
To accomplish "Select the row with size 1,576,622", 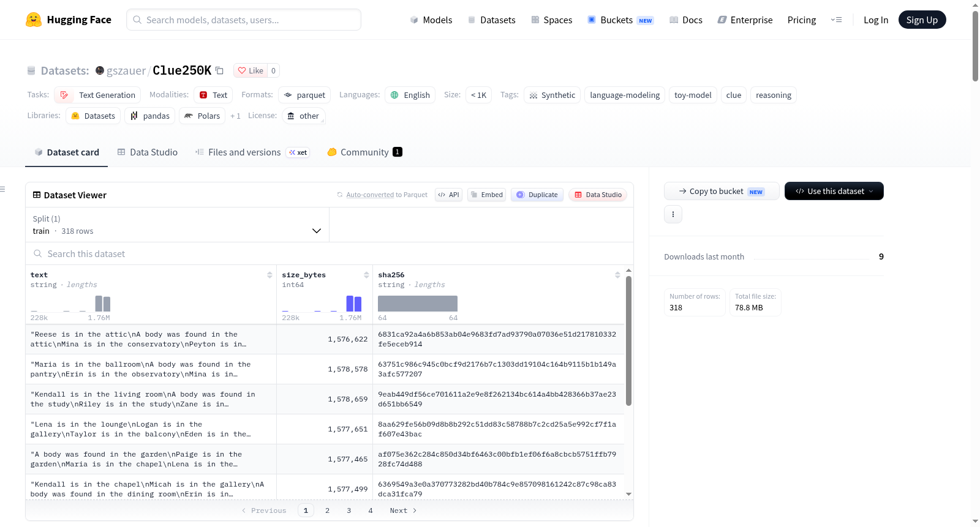I will 325,339.
